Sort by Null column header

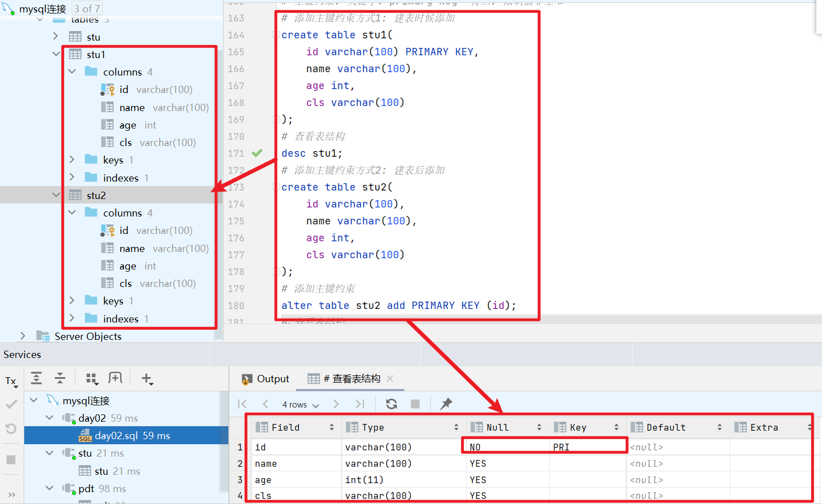(507, 427)
